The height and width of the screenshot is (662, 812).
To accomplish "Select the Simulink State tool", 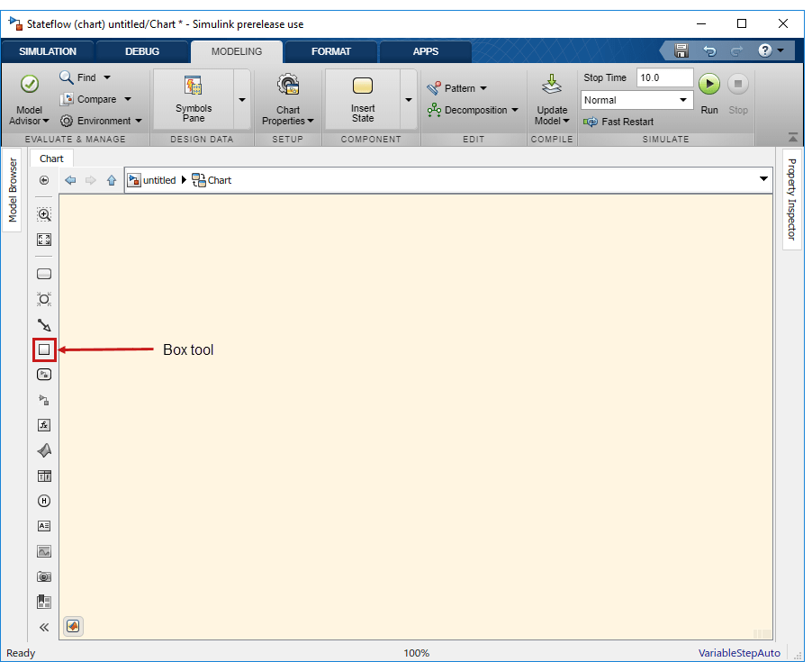I will pyautogui.click(x=44, y=375).
